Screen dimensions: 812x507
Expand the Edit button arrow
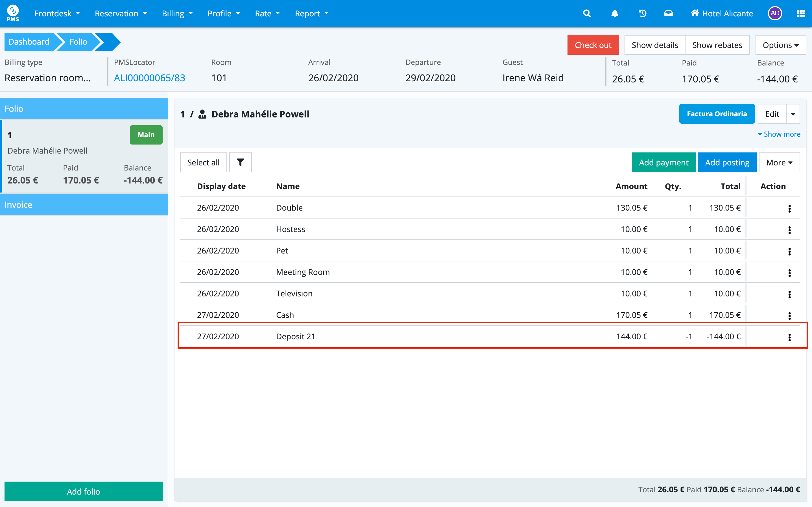(793, 114)
